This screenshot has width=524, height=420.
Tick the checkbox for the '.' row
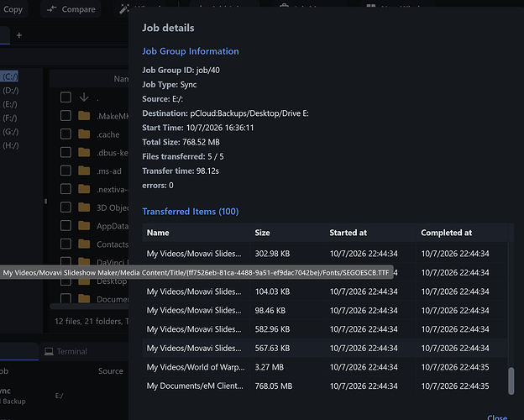[65, 97]
